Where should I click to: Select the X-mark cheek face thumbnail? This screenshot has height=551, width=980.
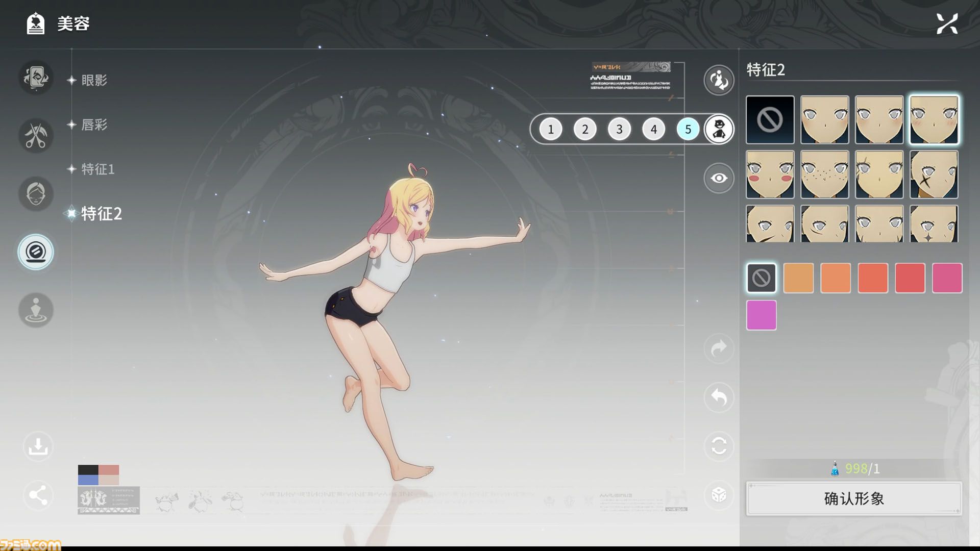pyautogui.click(x=934, y=174)
